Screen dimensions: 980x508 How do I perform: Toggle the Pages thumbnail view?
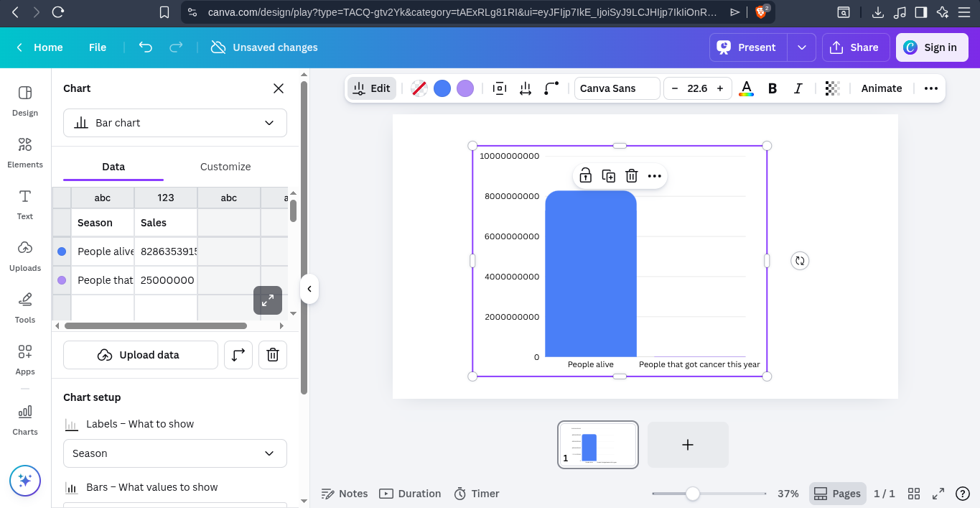pos(837,494)
